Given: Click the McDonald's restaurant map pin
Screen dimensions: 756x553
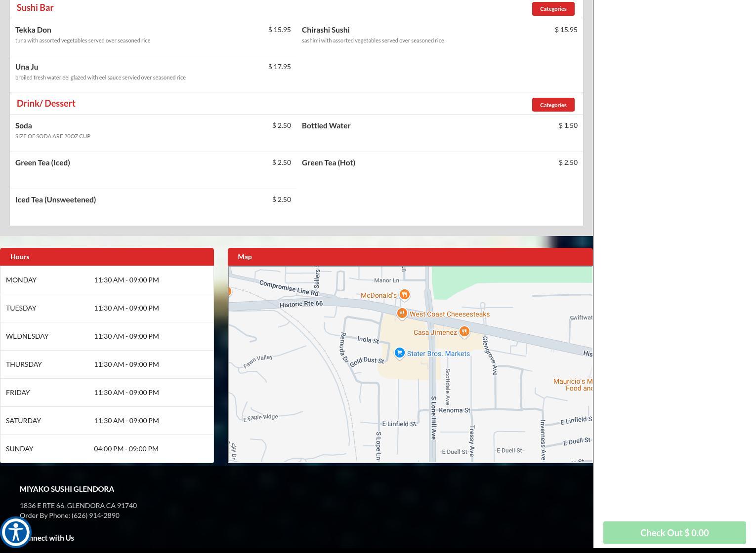Looking at the screenshot, I should (404, 295).
